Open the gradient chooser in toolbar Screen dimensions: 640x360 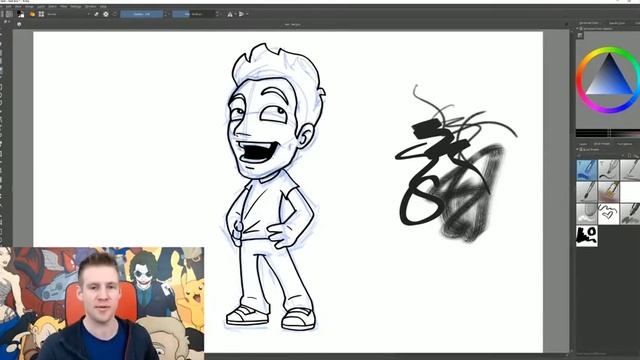coord(9,14)
